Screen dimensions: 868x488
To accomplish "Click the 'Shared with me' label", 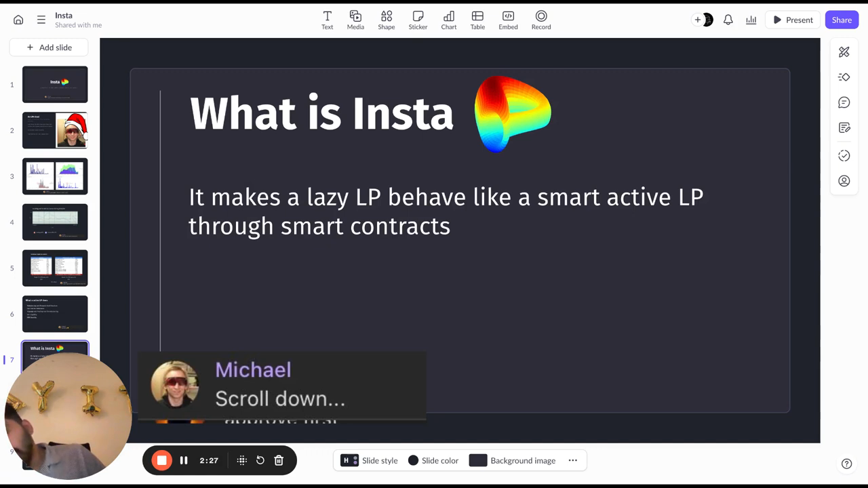I will (x=79, y=25).
